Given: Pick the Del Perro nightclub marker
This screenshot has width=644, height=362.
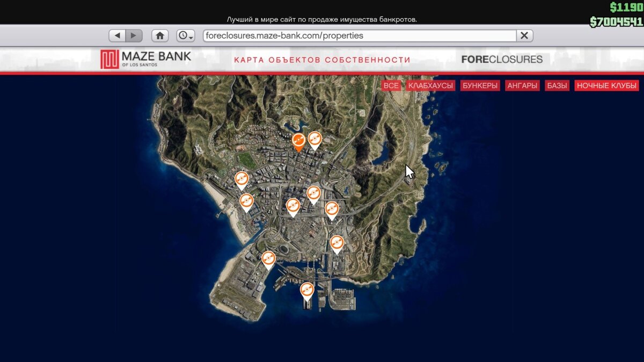Looking at the screenshot, I should coord(242,180).
